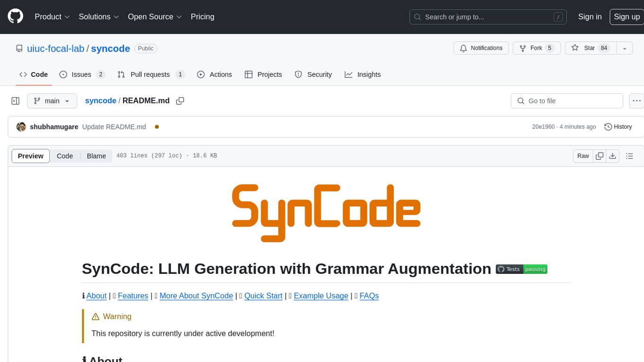Click the 4 minutes ago timestamp
Image resolution: width=644 pixels, height=362 pixels.
(578, 127)
